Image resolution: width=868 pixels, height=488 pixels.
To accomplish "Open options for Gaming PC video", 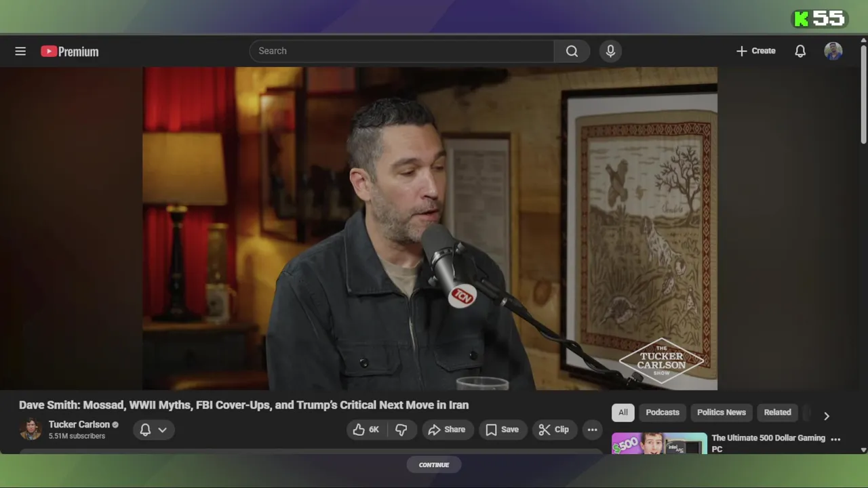I will [x=835, y=439].
